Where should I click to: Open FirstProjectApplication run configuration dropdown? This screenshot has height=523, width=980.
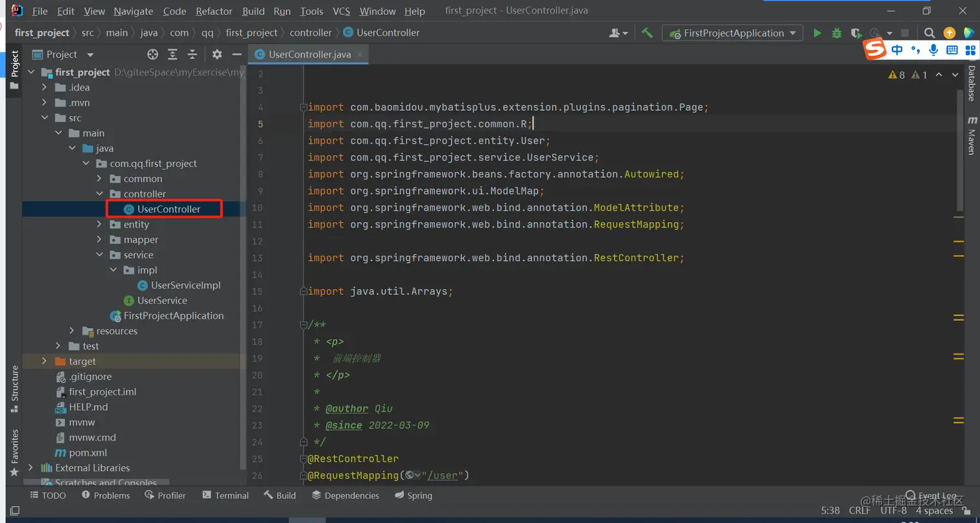tap(732, 33)
